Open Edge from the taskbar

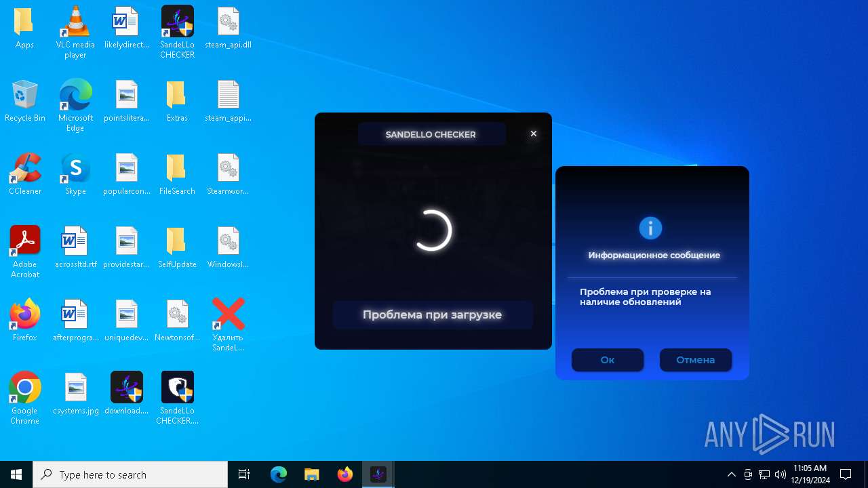[x=279, y=474]
